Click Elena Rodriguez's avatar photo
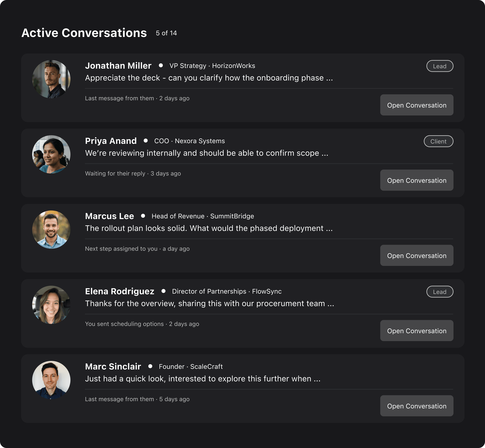The width and height of the screenshot is (485, 448). click(x=51, y=305)
